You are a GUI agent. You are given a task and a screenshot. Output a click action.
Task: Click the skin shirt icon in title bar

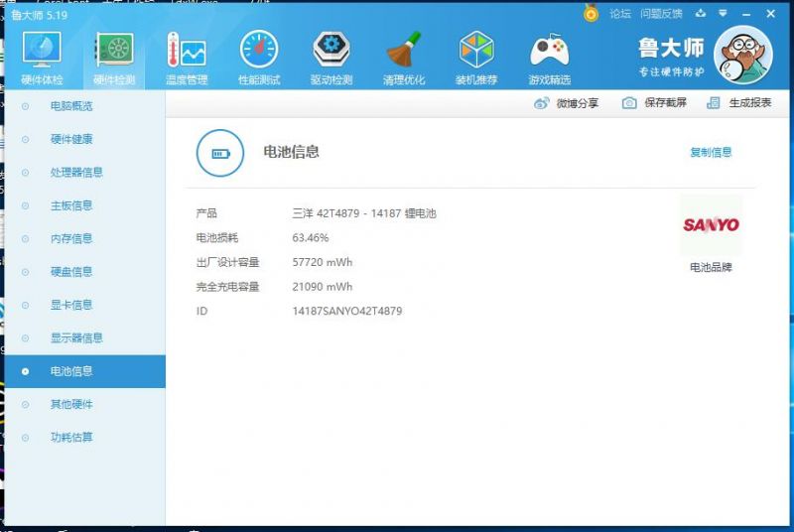click(x=701, y=13)
